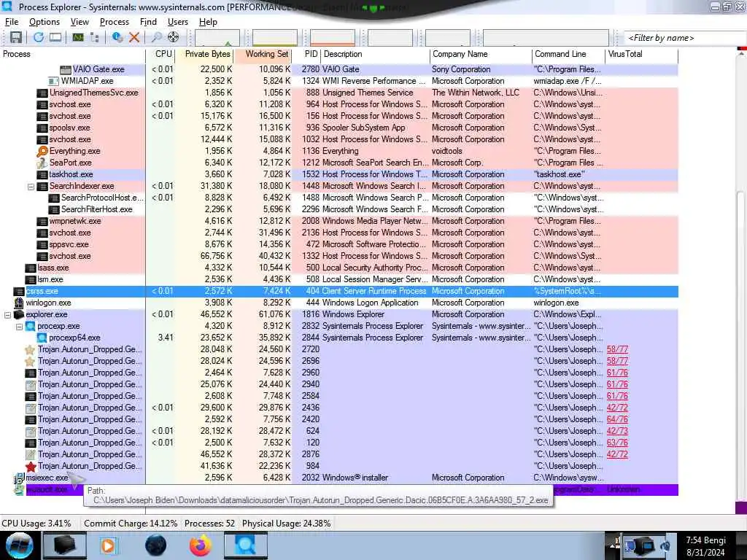Screen dimensions: 747x560
Task: Open the media player taskbar icon
Action: tap(108, 545)
